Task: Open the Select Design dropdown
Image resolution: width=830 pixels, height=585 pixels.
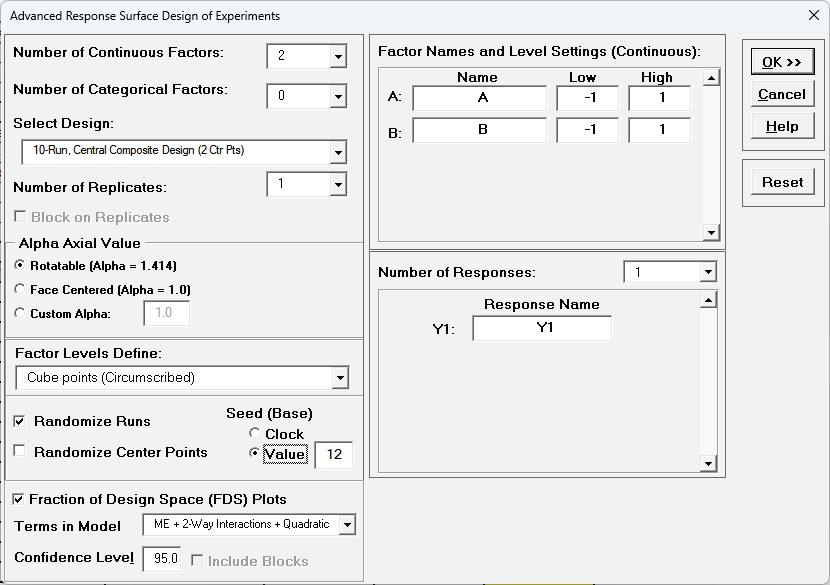Action: [x=338, y=153]
